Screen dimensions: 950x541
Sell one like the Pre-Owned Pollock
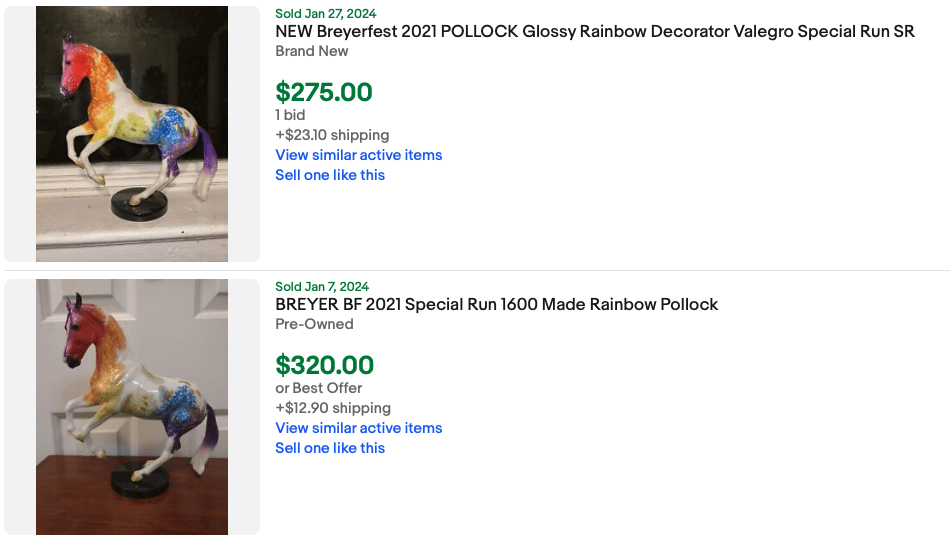coord(330,448)
